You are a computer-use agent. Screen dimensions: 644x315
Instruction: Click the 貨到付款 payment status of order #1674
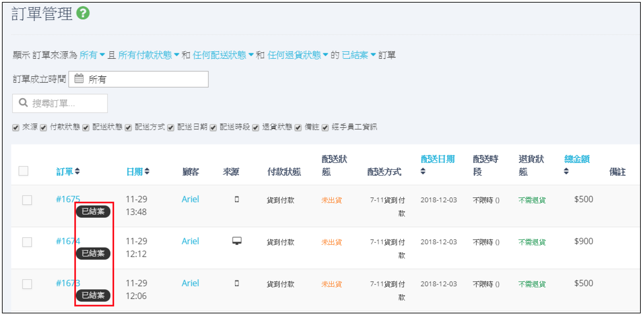click(x=280, y=242)
